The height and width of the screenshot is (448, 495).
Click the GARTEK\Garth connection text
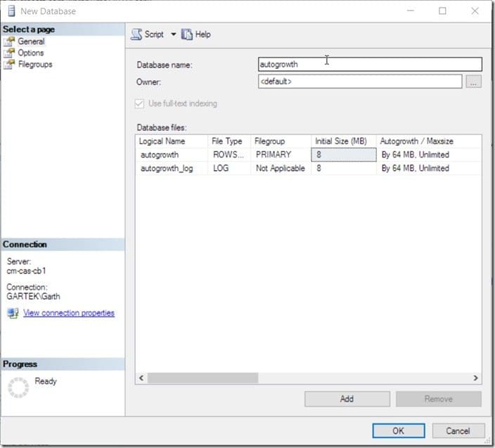pos(33,297)
